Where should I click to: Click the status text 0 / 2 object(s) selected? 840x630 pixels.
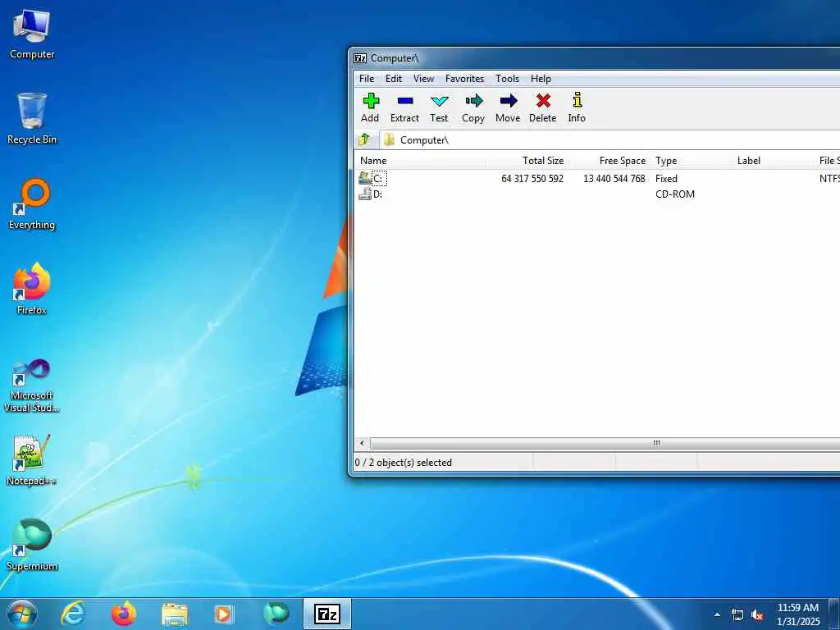pyautogui.click(x=404, y=463)
